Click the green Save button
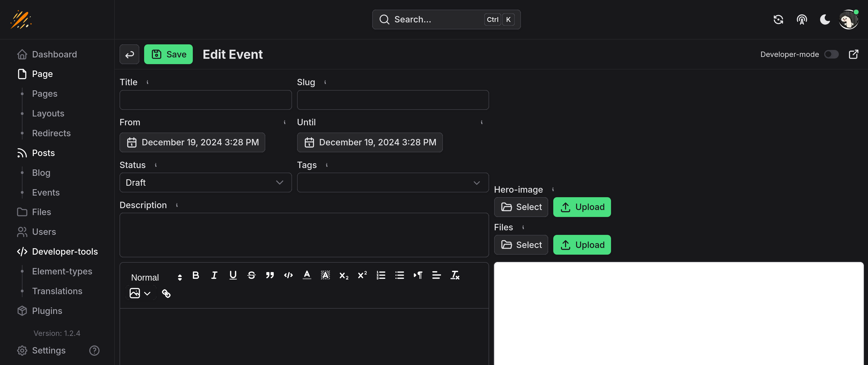 tap(168, 54)
